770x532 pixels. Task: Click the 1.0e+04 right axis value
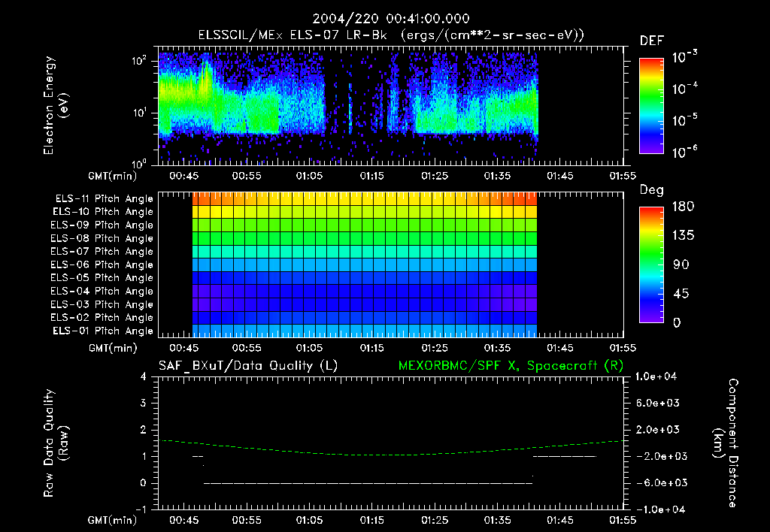656,376
